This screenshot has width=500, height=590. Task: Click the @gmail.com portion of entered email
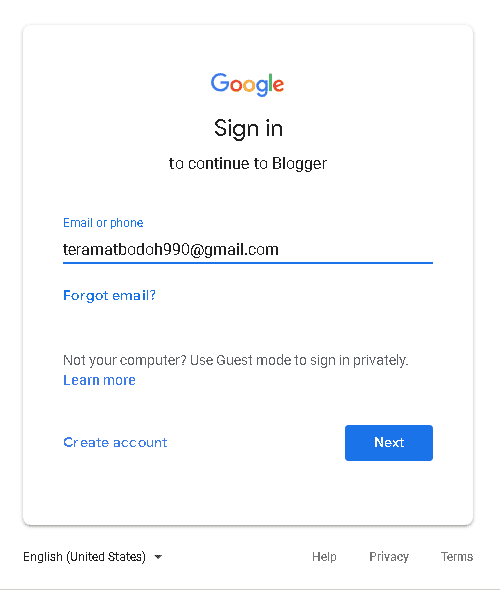click(234, 250)
